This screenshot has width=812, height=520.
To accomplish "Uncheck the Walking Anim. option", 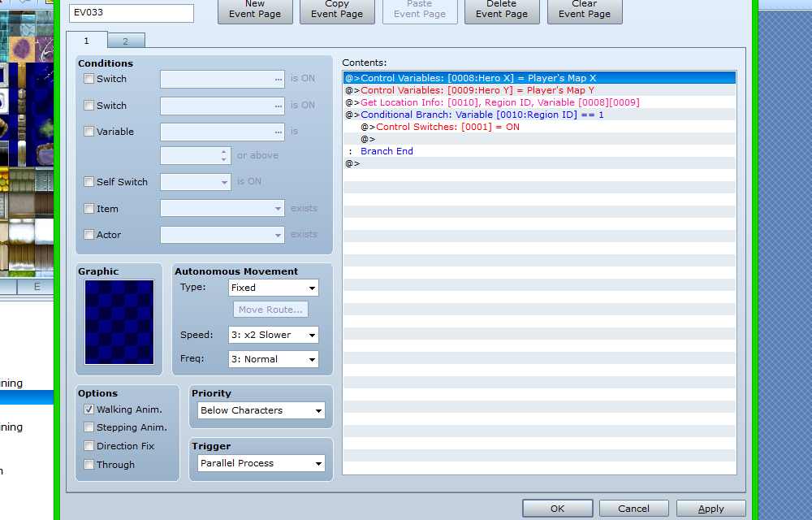I will pyautogui.click(x=89, y=409).
